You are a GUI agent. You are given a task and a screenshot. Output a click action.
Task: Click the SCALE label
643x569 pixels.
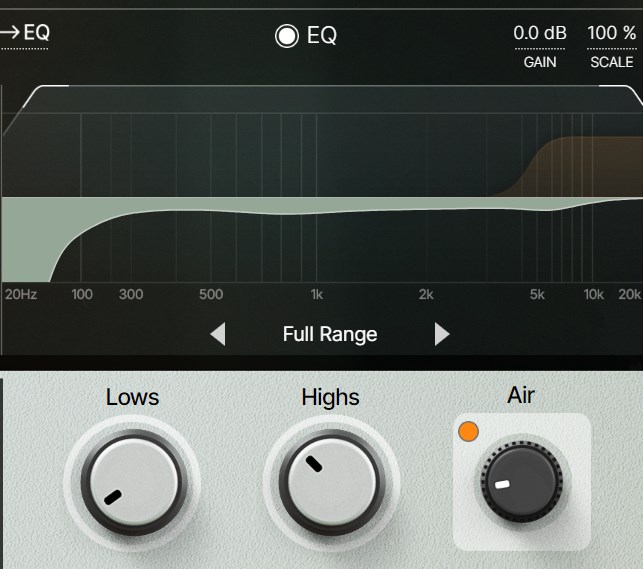pyautogui.click(x=611, y=62)
